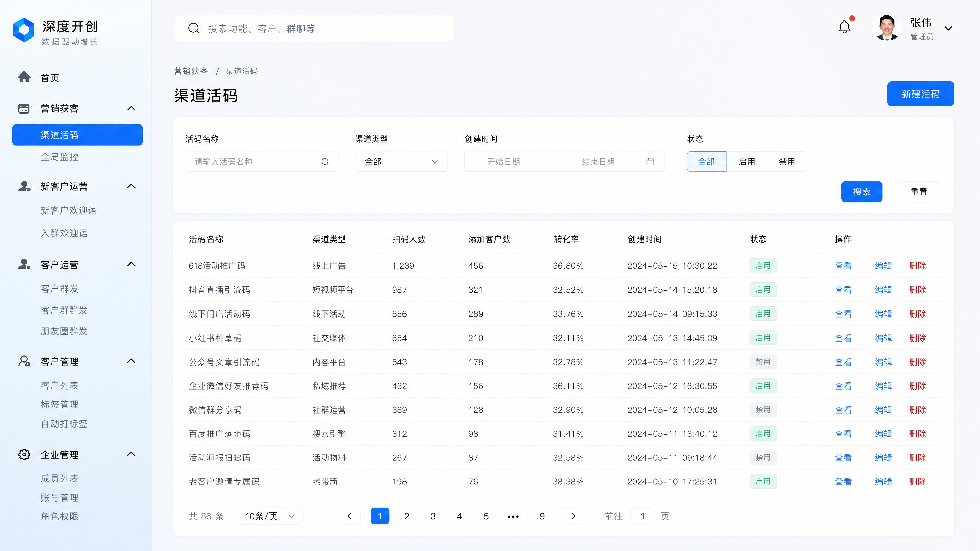980x551 pixels.
Task: Open the calendar icon in date range
Action: (650, 162)
